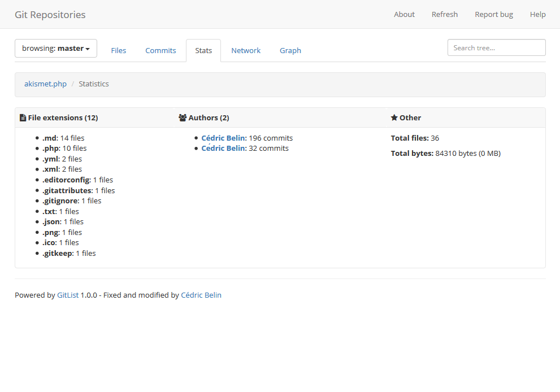560x392 pixels.
Task: Select the Files tab
Action: 118,50
